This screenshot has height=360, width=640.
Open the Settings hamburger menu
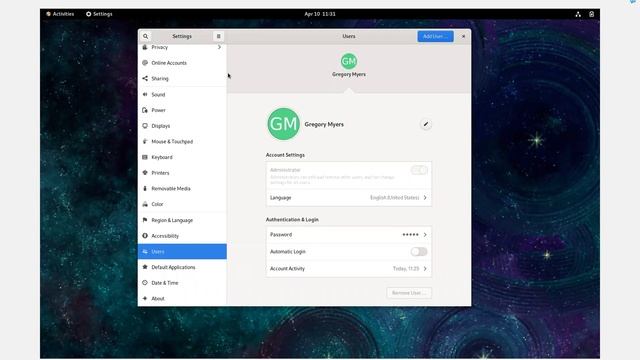tap(218, 36)
